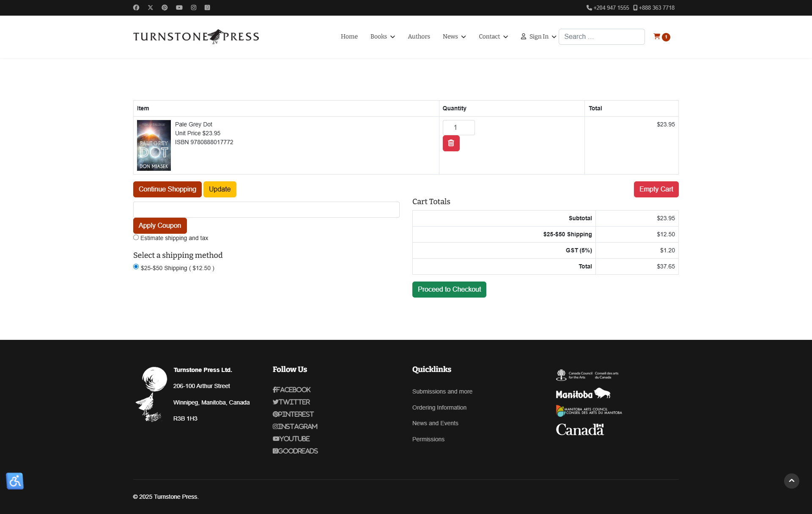812x514 pixels.
Task: Click Proceed to Checkout button
Action: [449, 290]
